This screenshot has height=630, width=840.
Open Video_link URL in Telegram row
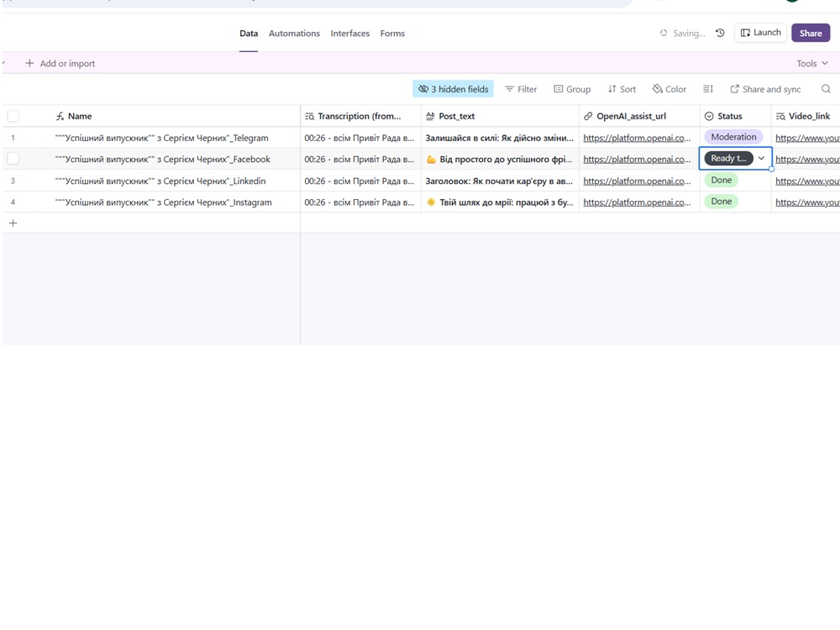tap(807, 138)
